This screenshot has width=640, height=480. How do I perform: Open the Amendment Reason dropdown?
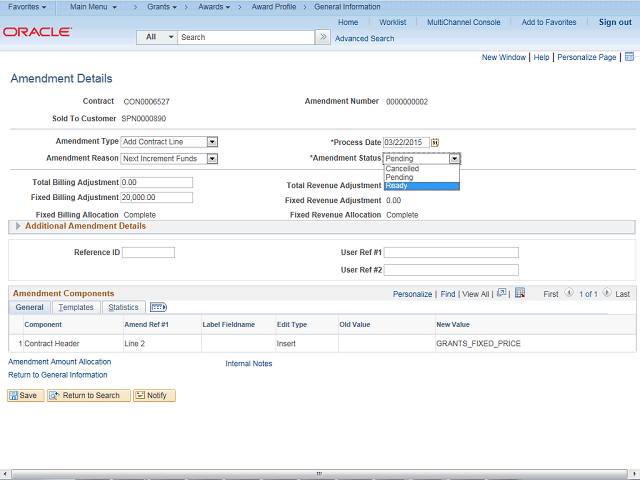pyautogui.click(x=212, y=158)
